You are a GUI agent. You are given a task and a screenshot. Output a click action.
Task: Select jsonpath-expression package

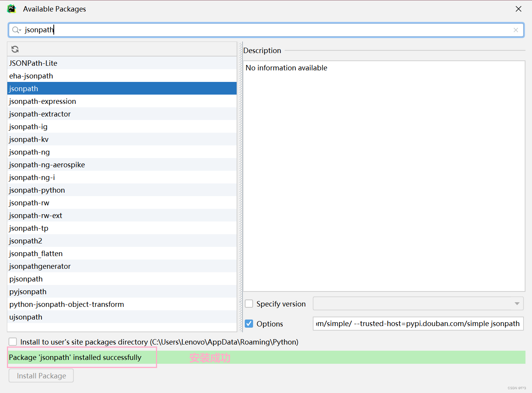(x=122, y=101)
